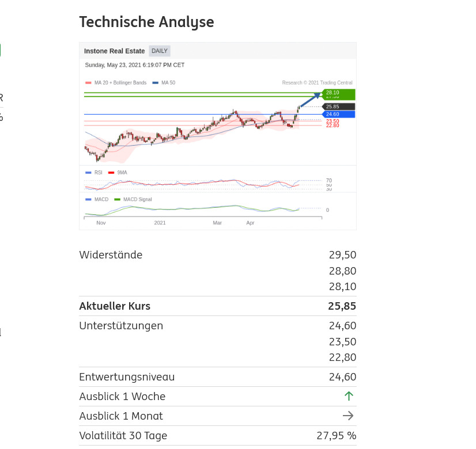Image resolution: width=476 pixels, height=449 pixels.
Task: Click the top Widerstände value 29,50
Action: tap(342, 255)
